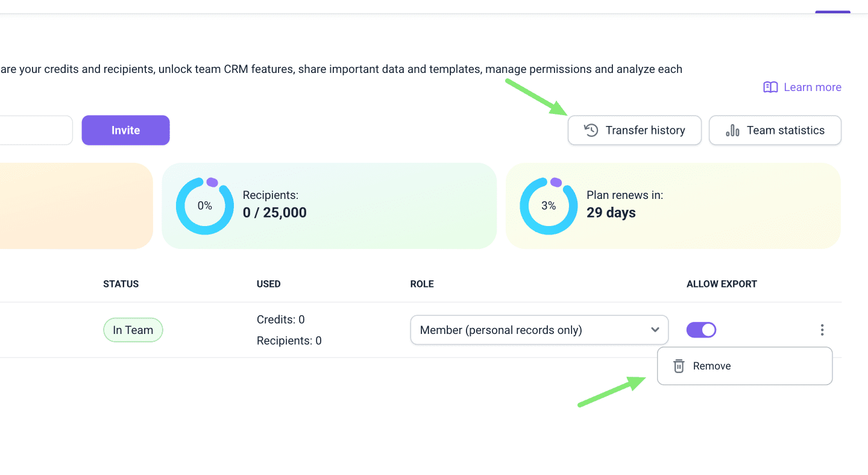Click the Recipients 0 / 25,000 count
868x475 pixels.
pyautogui.click(x=274, y=212)
